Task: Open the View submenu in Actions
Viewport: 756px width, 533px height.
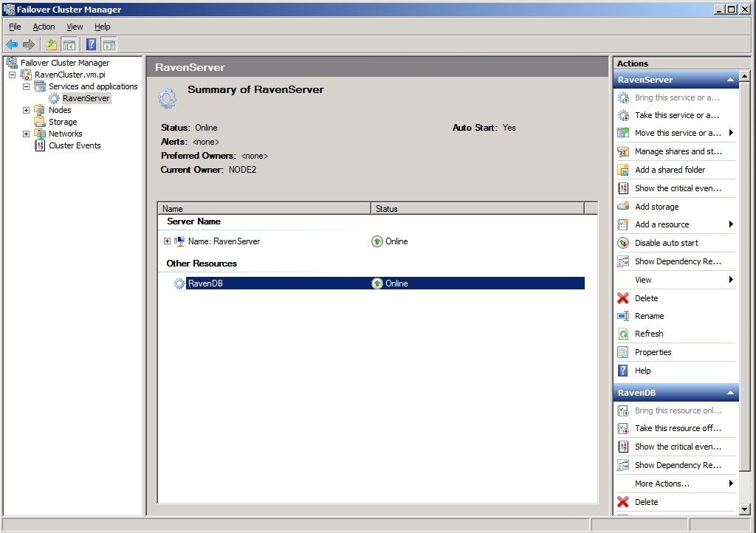Action: pos(731,280)
